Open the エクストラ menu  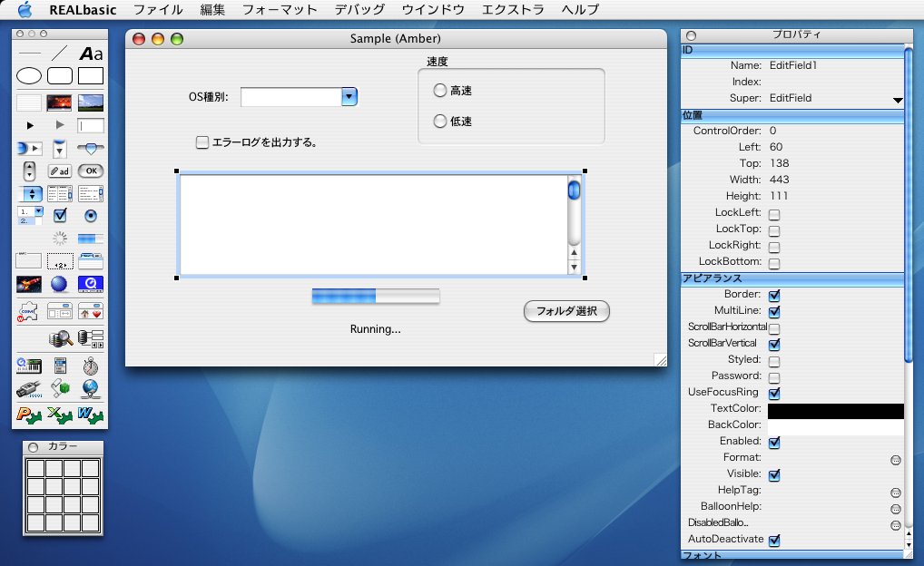click(x=513, y=9)
